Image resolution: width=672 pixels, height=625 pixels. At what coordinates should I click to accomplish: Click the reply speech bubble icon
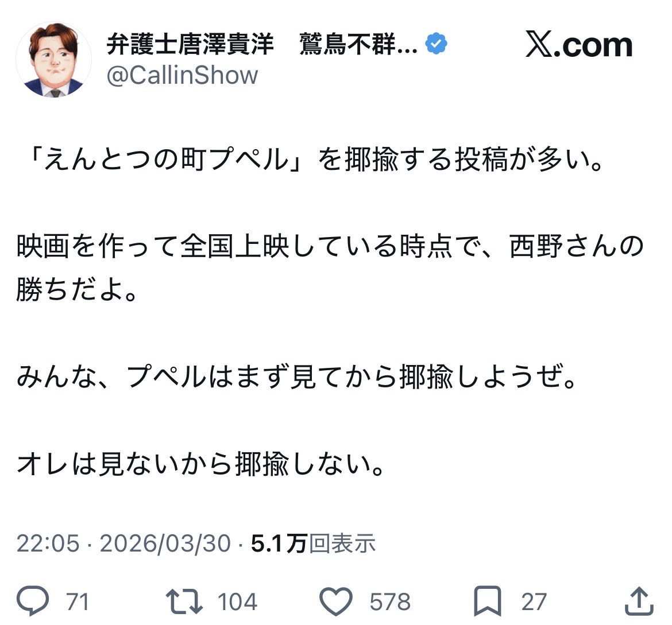coord(33,601)
